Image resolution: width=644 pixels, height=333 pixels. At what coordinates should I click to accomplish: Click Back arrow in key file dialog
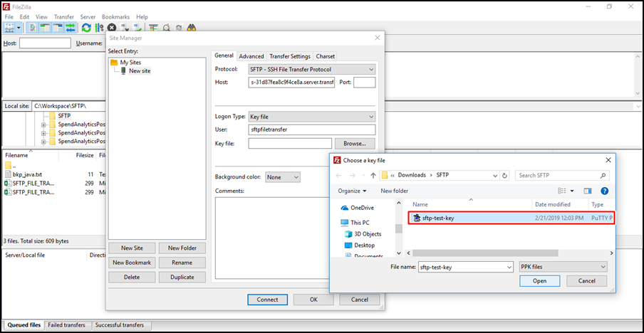(x=339, y=175)
